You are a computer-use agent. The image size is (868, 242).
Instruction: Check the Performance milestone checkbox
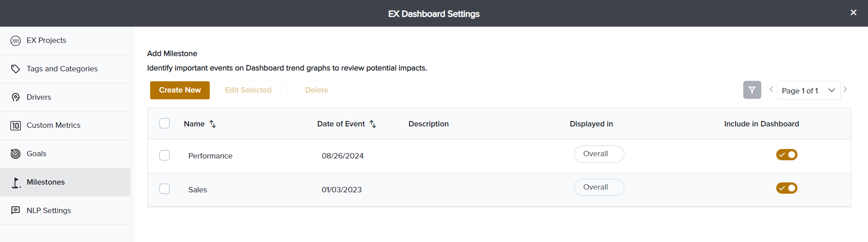(x=165, y=155)
